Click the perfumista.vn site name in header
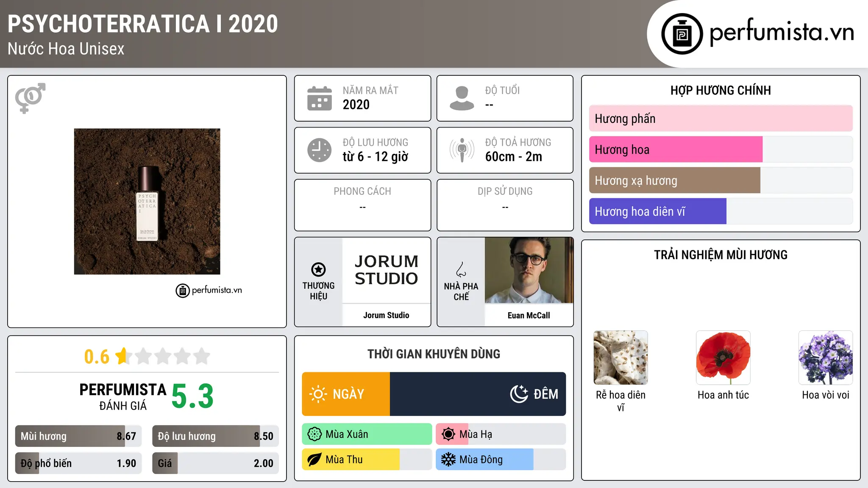Screen dimensions: 868x488 tap(782, 32)
